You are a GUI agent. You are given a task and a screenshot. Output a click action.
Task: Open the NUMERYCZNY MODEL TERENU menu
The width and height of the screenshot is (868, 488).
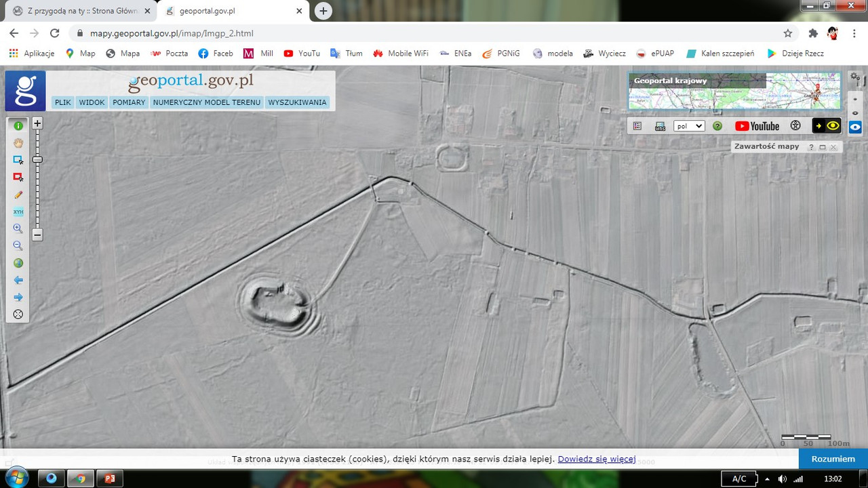207,102
